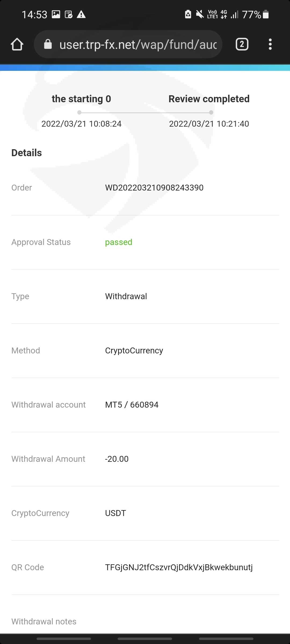Tap the center navigation bar handle
This screenshot has height=644, width=290.
coord(145,639)
